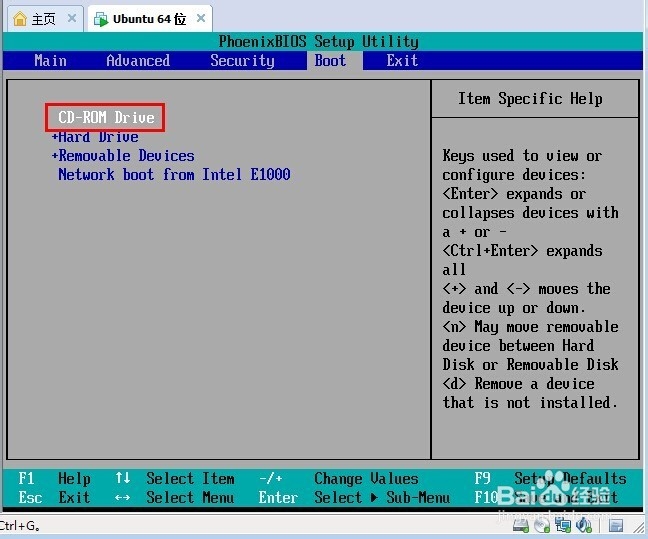Close the Ubuntu 64 位 tab
Screen dimensions: 648x539
pos(201,18)
